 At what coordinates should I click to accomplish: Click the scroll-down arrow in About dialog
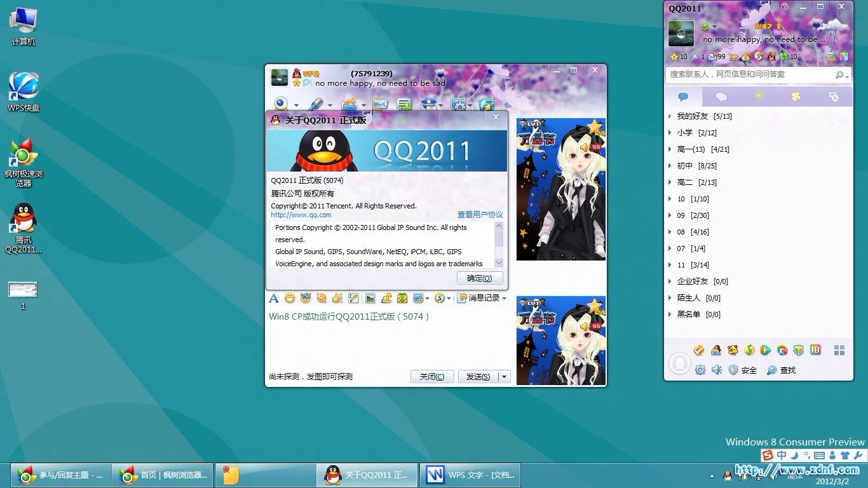499,262
